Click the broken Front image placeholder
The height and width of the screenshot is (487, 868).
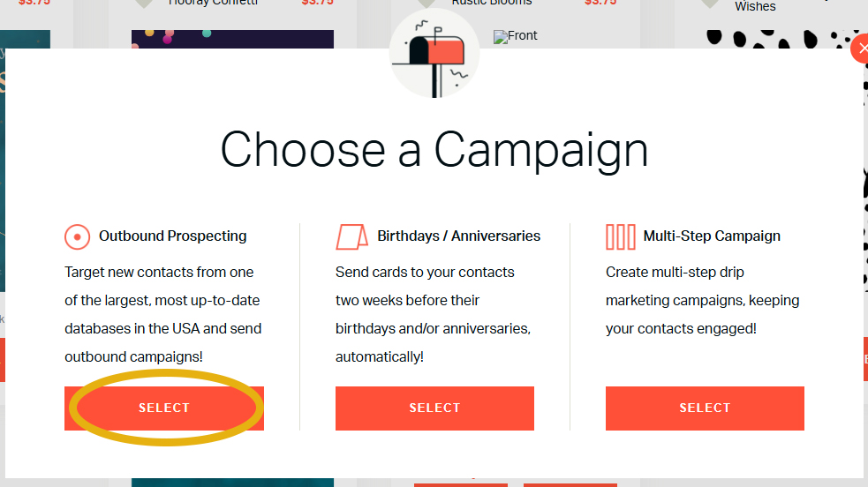[x=516, y=37]
